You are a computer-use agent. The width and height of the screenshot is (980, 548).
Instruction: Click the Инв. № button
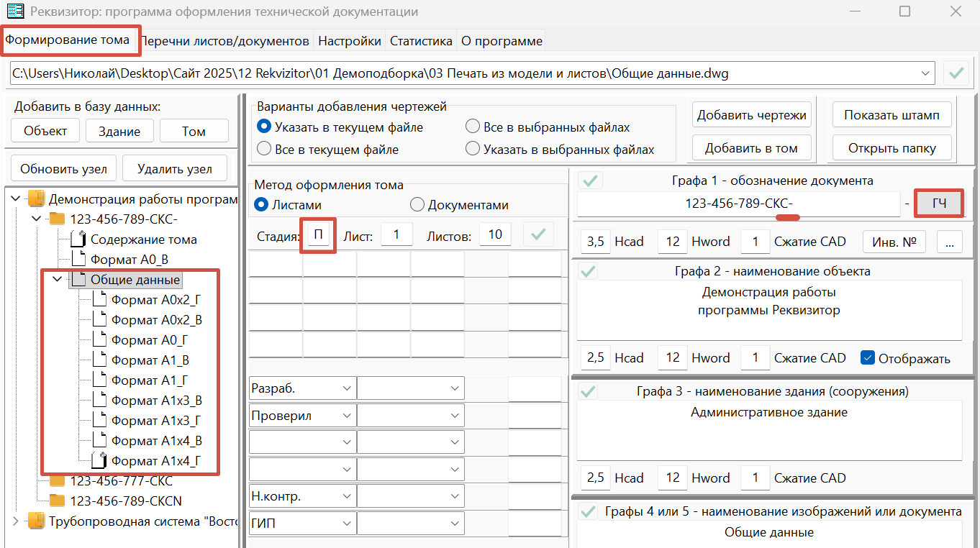click(x=894, y=242)
